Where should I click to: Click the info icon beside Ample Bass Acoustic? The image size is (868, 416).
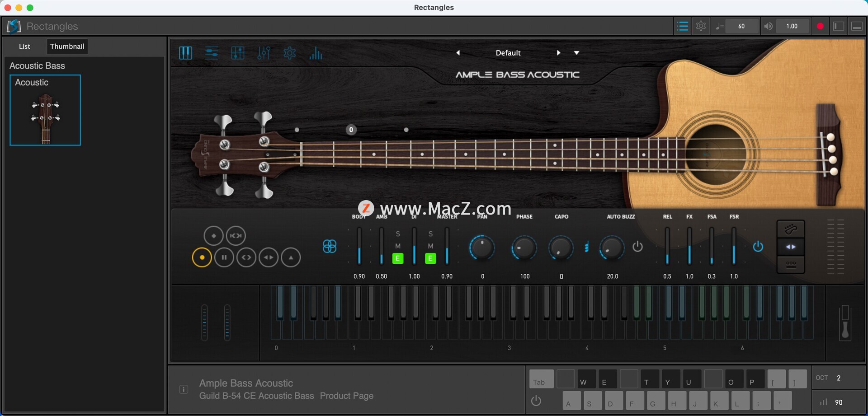point(184,389)
